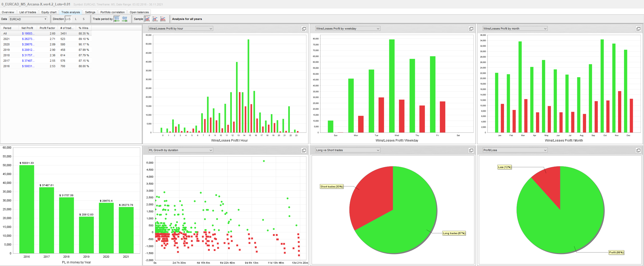Select trade period by open time icon

[x=117, y=19]
